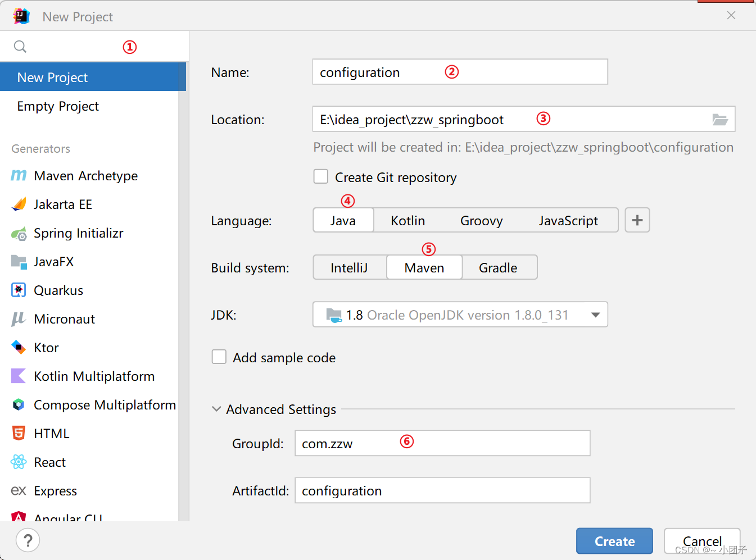
Task: Choose JavaScript as the language
Action: (x=568, y=220)
